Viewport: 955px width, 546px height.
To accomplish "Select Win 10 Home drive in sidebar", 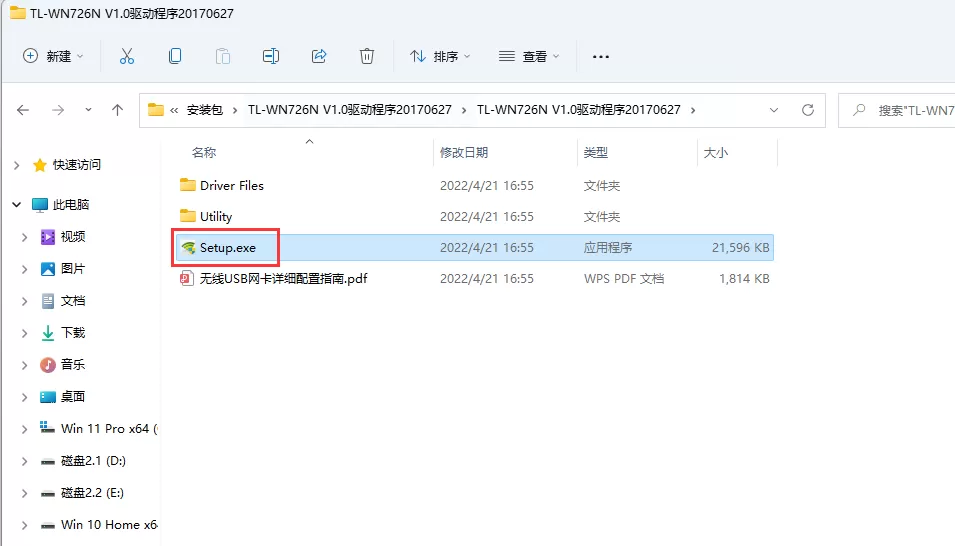I will [109, 525].
